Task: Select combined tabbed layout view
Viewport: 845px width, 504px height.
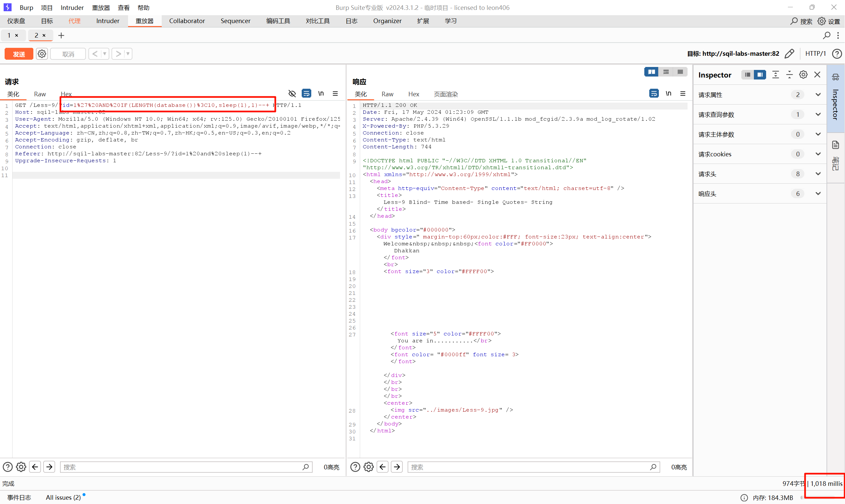Action: click(x=680, y=72)
